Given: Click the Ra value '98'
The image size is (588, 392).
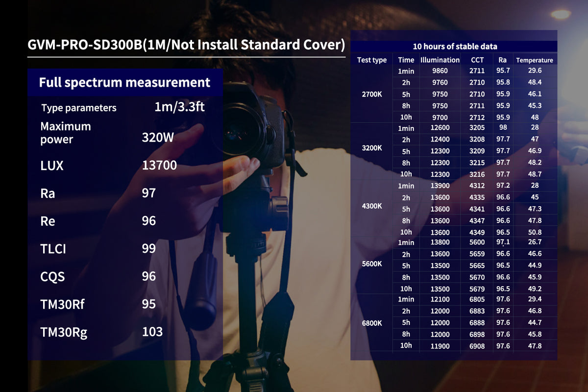Looking at the screenshot, I should click(503, 128).
